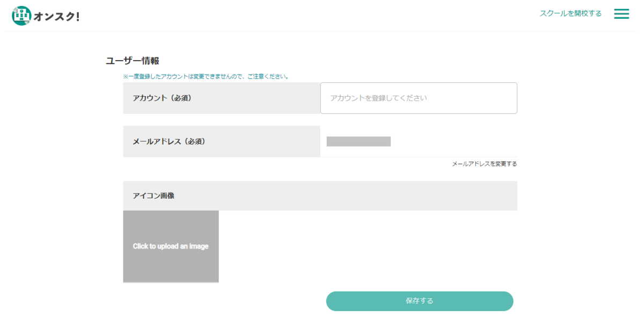
Task: Focus the アカウントを登録してください input field
Action: click(x=419, y=98)
